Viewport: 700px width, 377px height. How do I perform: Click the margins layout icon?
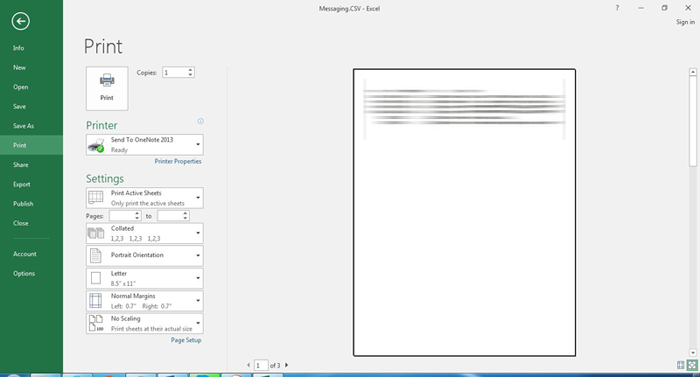[96, 301]
